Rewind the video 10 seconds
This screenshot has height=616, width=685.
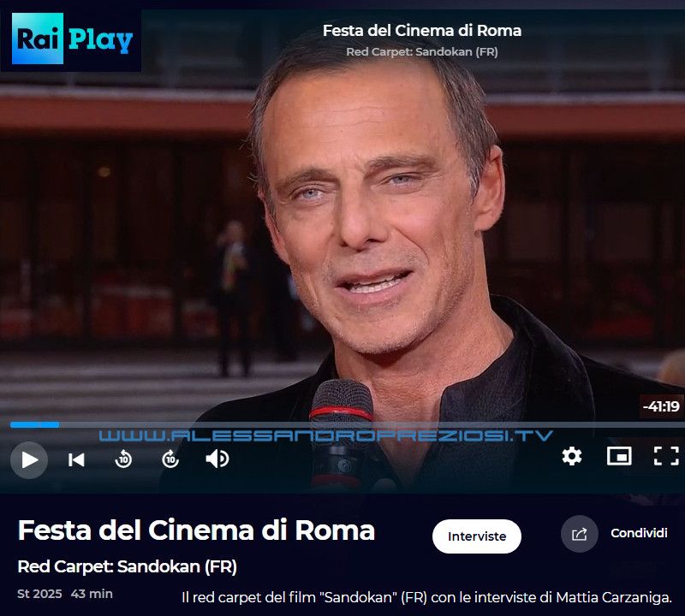click(123, 459)
